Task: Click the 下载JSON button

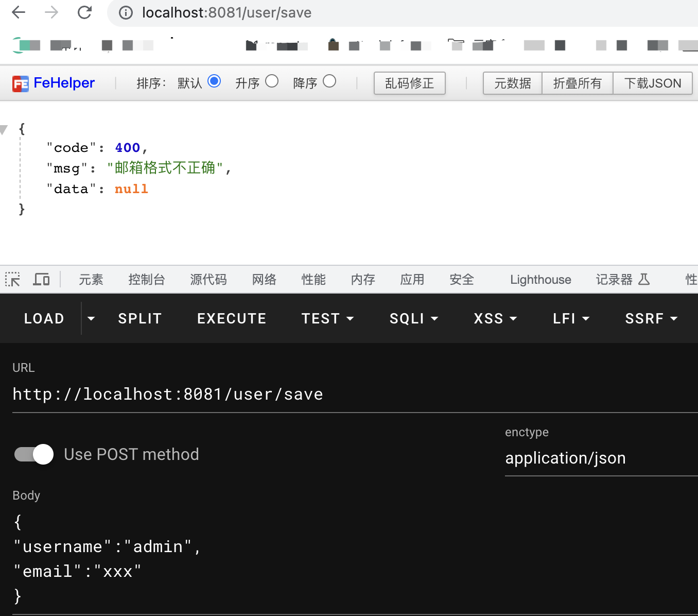Action: (x=652, y=83)
